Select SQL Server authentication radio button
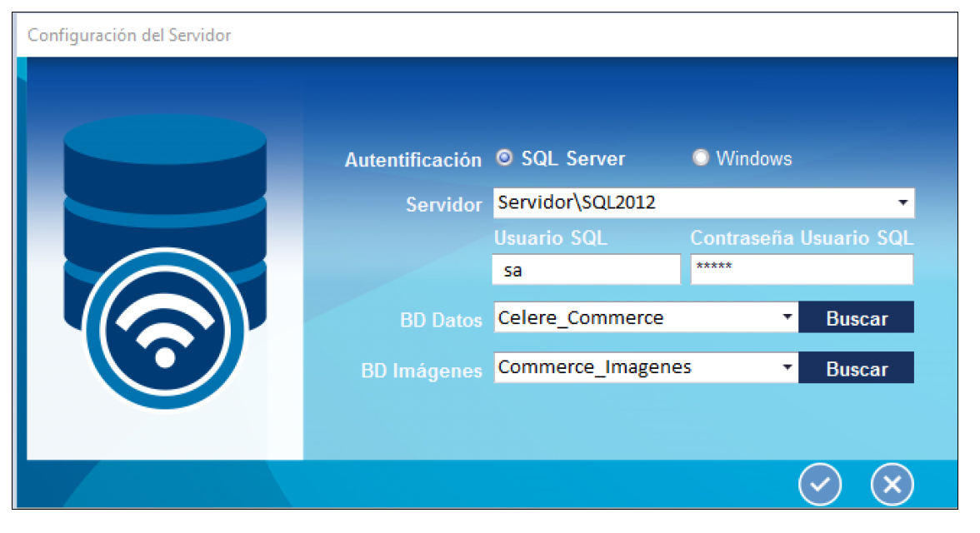This screenshot has width=980, height=533. pyautogui.click(x=503, y=157)
